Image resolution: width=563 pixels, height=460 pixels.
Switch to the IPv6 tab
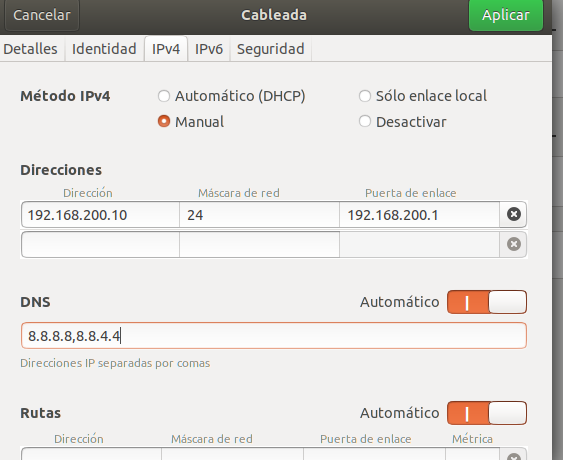[209, 49]
